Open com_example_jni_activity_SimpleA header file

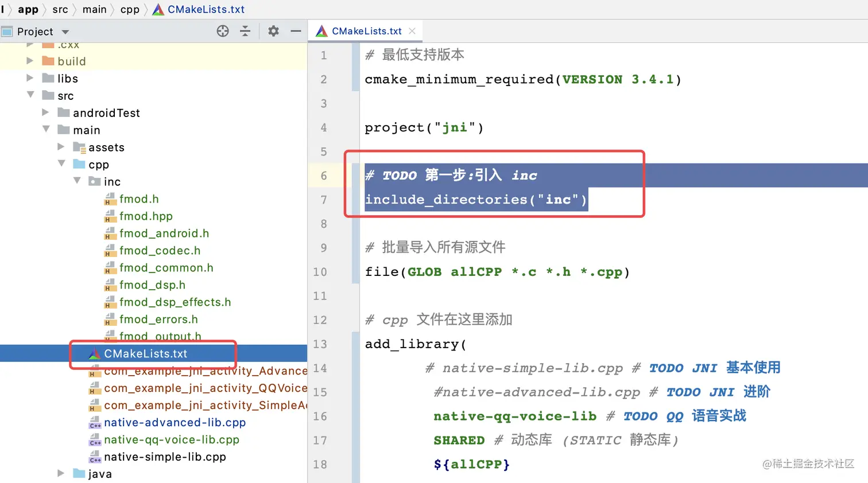coord(206,406)
